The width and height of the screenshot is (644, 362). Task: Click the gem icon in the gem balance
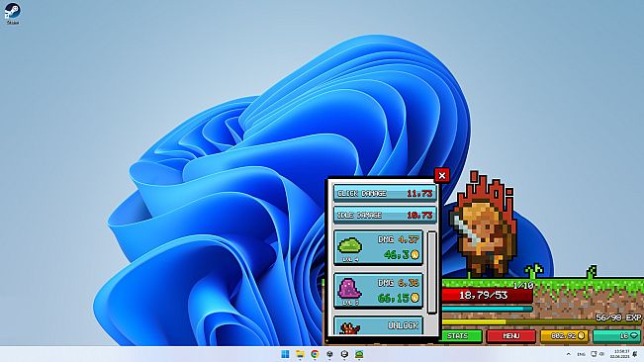point(634,335)
